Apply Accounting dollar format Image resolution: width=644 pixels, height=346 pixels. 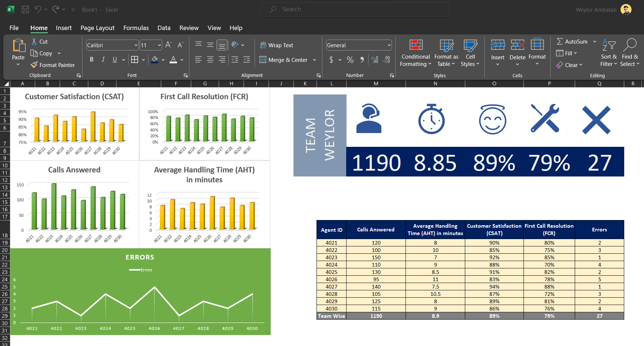tap(331, 60)
